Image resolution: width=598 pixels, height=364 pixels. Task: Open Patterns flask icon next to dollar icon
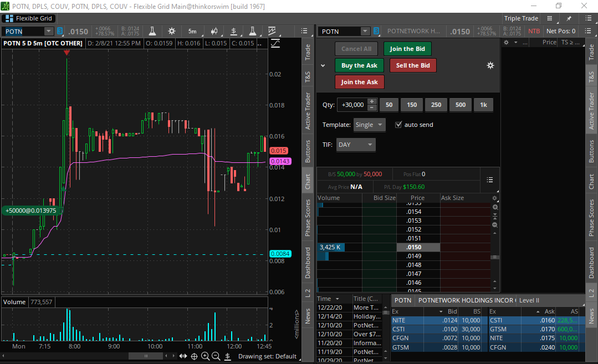(253, 31)
